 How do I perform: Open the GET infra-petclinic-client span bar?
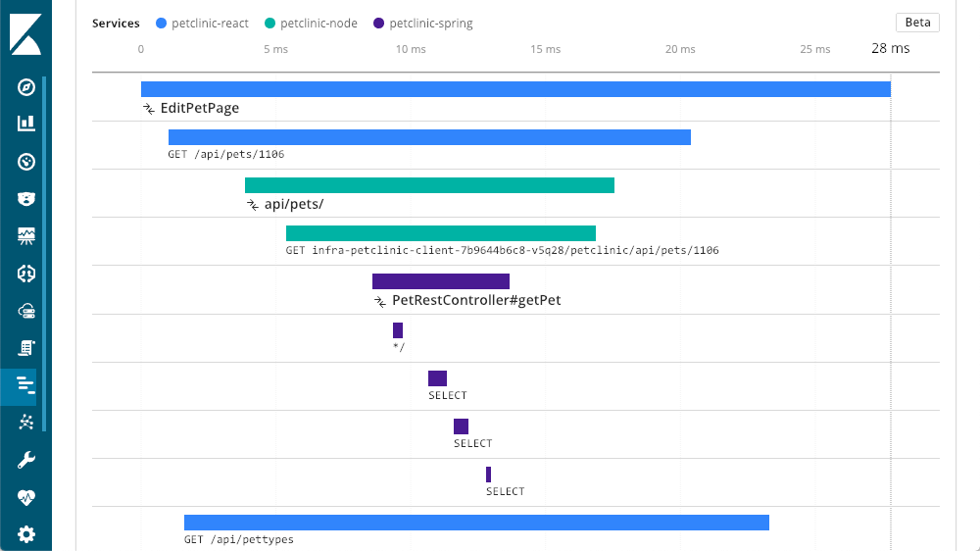441,233
